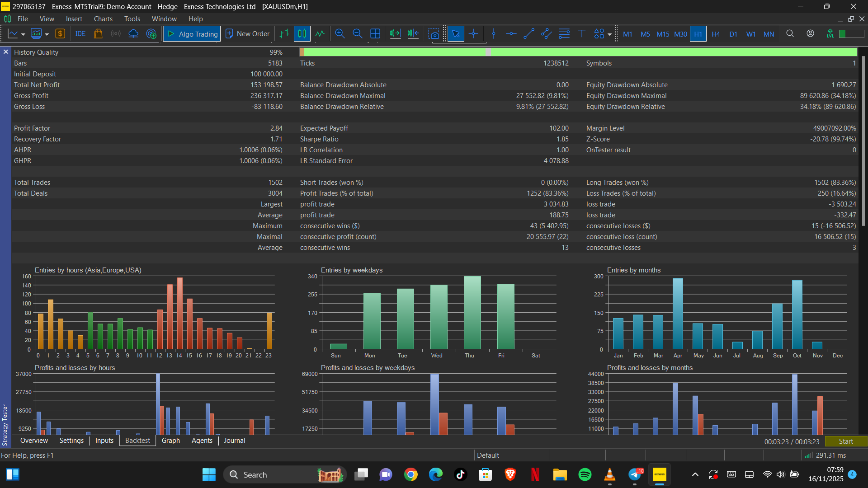Screen dimensions: 868x488
Task: Click the New Order button
Action: 247,34
